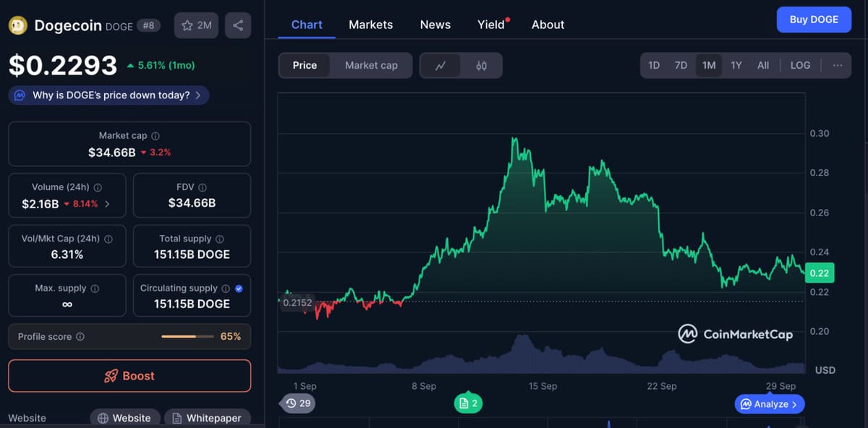Image resolution: width=868 pixels, height=428 pixels.
Task: Toggle chart to Market cap view
Action: 371,66
